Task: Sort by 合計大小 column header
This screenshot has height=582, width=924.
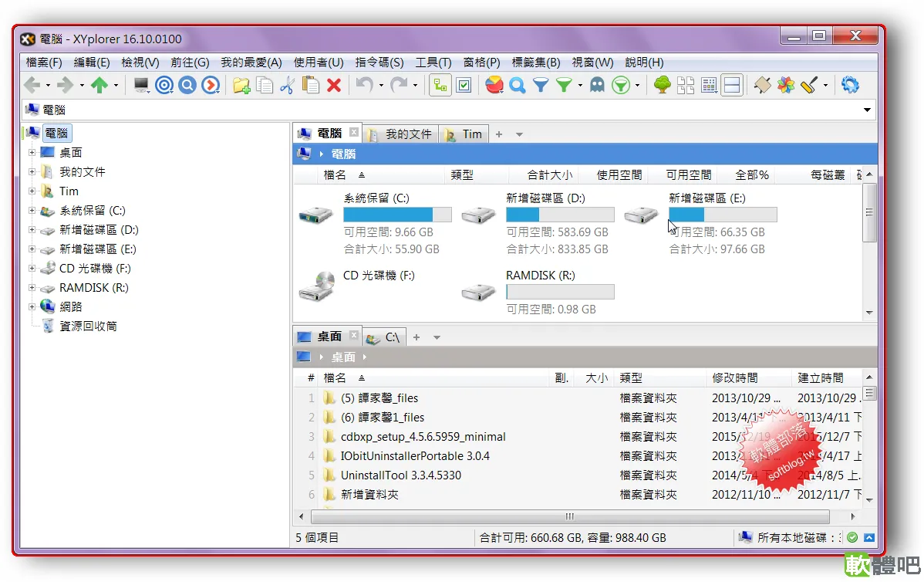Action: tap(550, 174)
